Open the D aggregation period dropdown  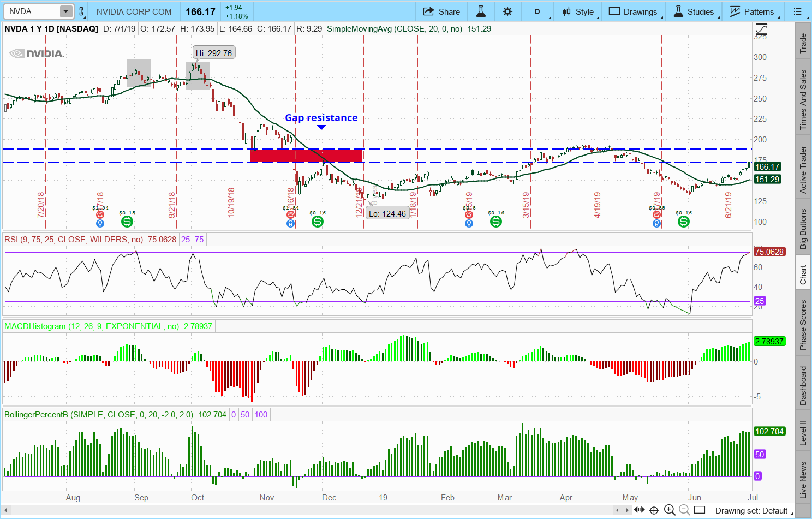click(538, 11)
